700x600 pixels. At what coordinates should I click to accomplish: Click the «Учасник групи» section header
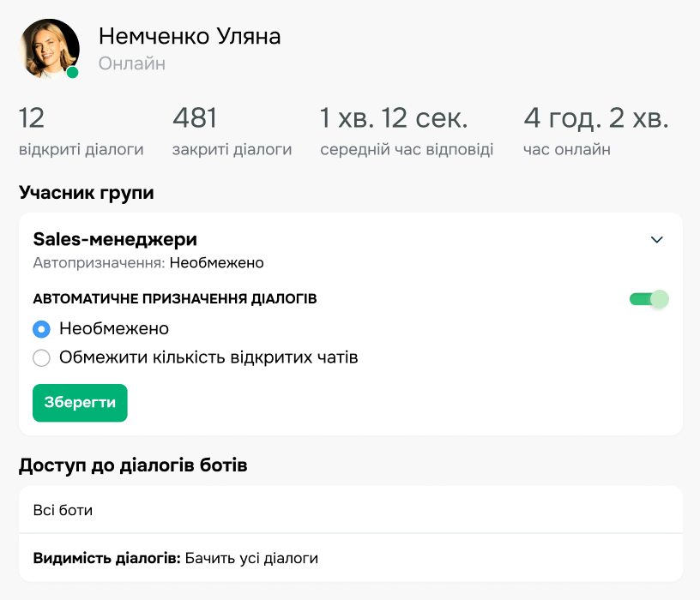85,192
